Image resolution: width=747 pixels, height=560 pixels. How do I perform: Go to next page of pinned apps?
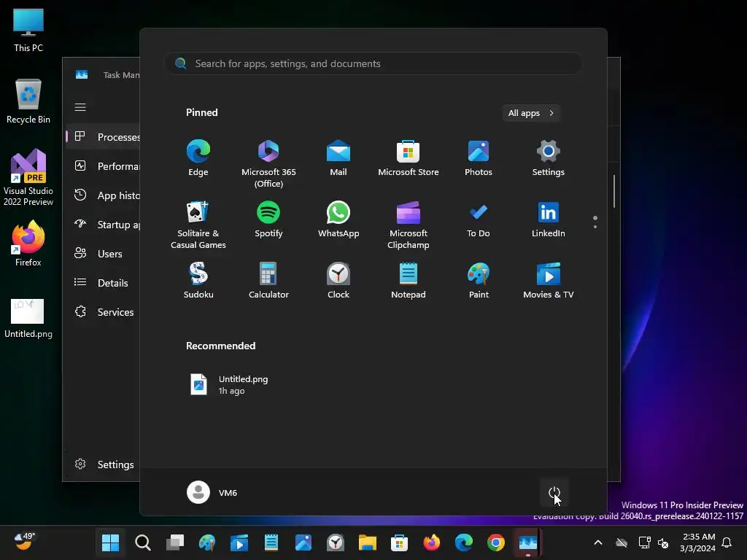[595, 227]
